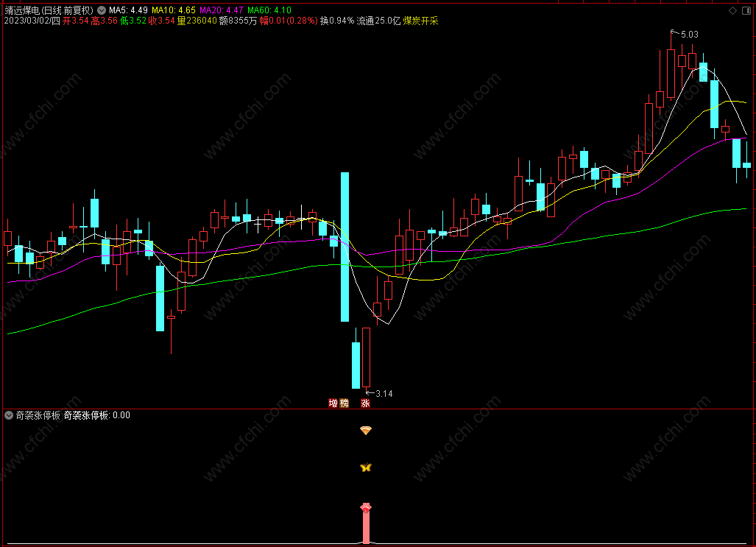Click the MA5: 4.49 label
The width and height of the screenshot is (756, 547).
tap(128, 10)
